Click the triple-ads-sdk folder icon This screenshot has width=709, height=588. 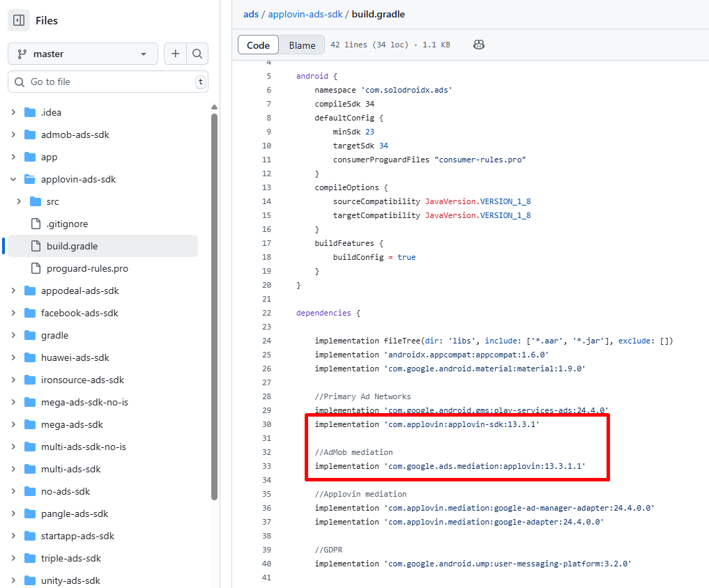click(x=30, y=558)
